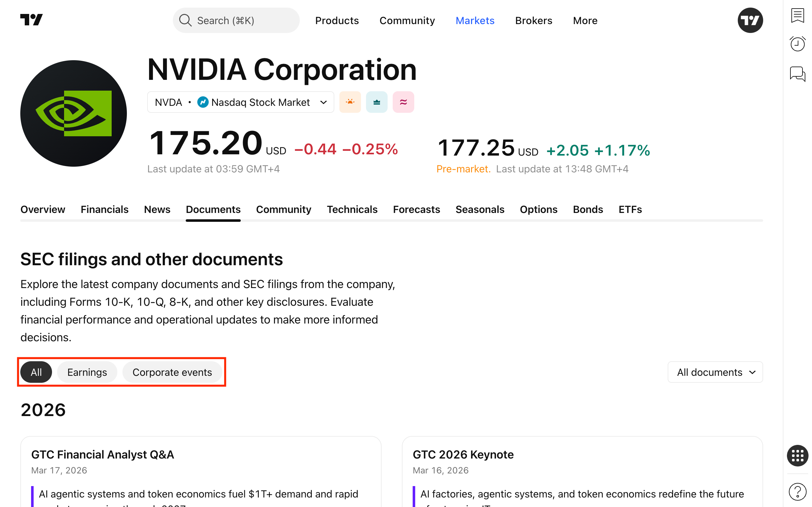Open the More menu in header
The width and height of the screenshot is (812, 507).
pos(585,21)
